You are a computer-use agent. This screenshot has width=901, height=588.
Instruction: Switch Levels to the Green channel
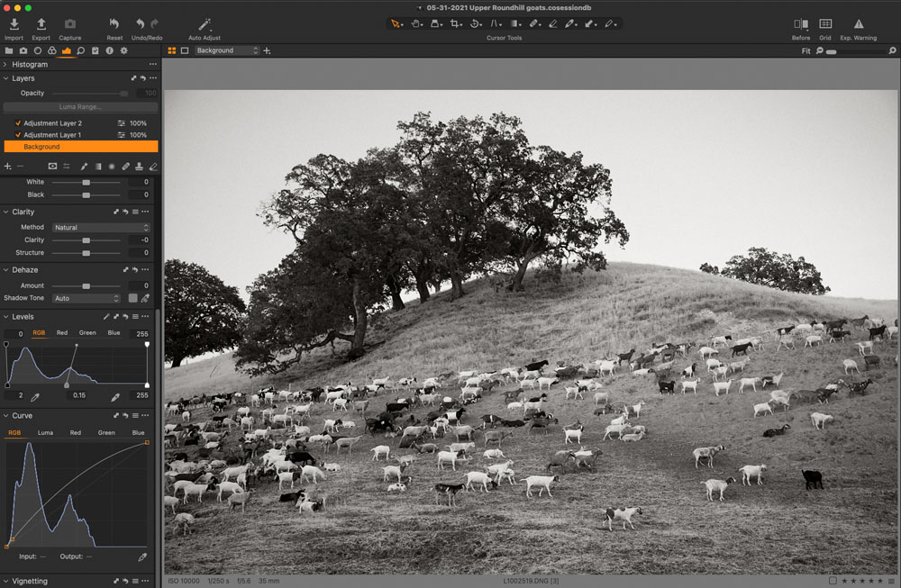coord(87,333)
